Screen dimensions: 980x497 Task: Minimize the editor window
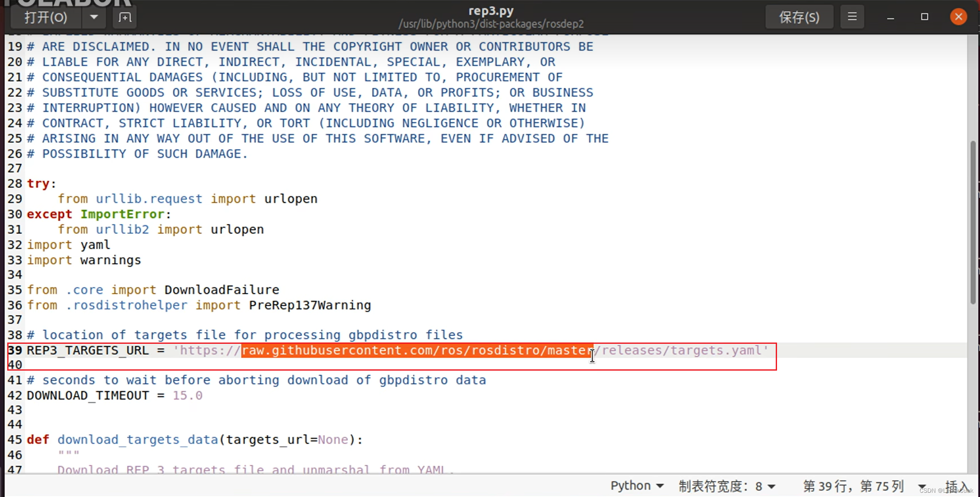890,17
